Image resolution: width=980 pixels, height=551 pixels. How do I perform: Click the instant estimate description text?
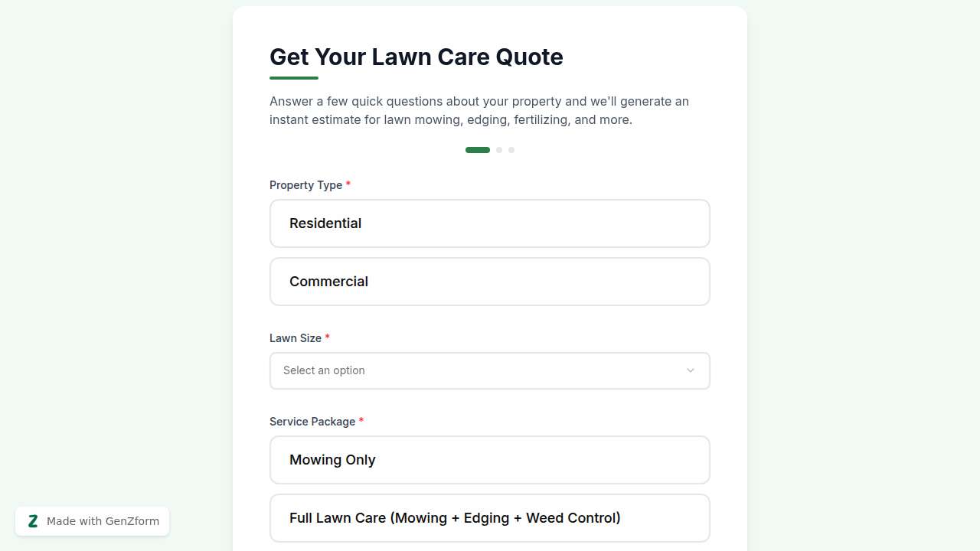point(479,110)
